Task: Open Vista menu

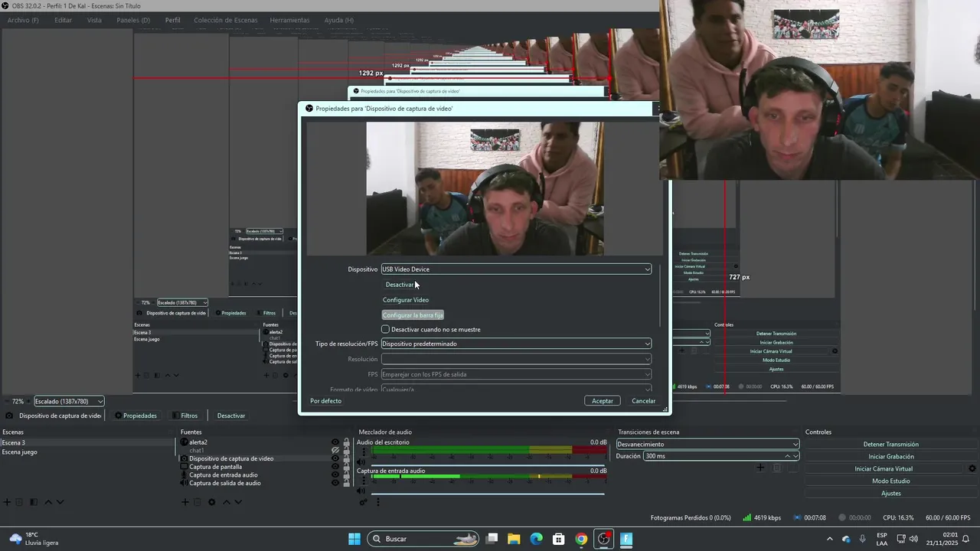Action: click(x=94, y=20)
